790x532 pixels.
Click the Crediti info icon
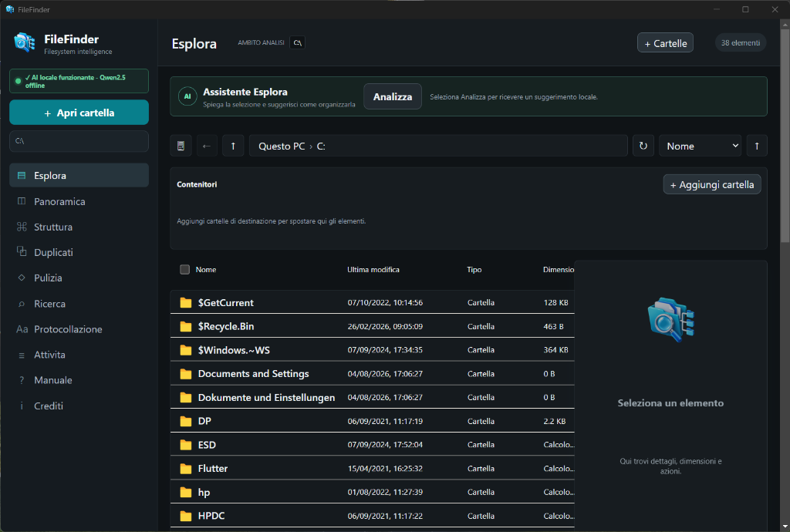22,406
